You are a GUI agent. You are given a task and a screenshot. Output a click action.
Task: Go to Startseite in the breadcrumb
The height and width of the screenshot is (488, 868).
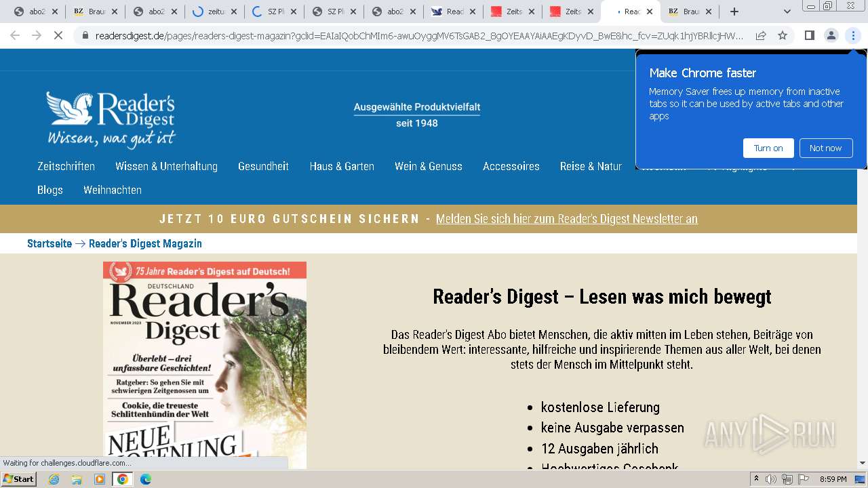50,243
